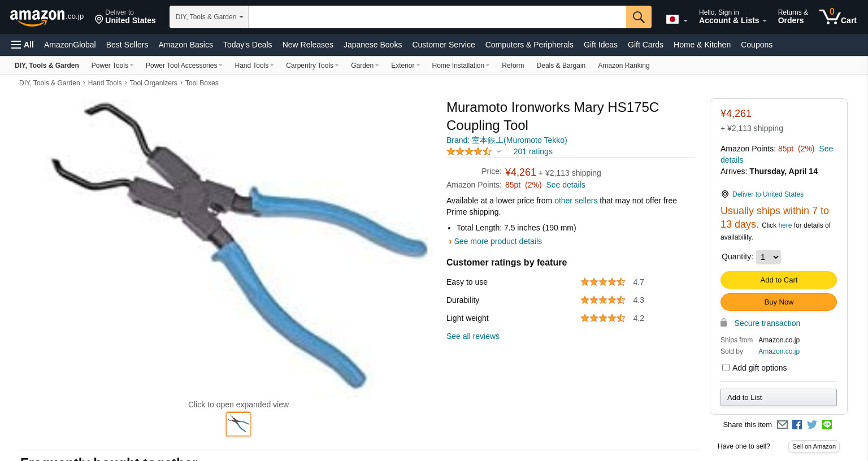The image size is (868, 461).
Task: Enable the Add gift options checkbox
Action: [726, 368]
